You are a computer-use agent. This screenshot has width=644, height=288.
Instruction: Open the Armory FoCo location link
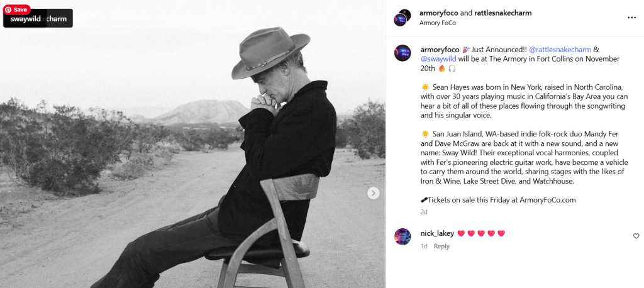pos(437,23)
